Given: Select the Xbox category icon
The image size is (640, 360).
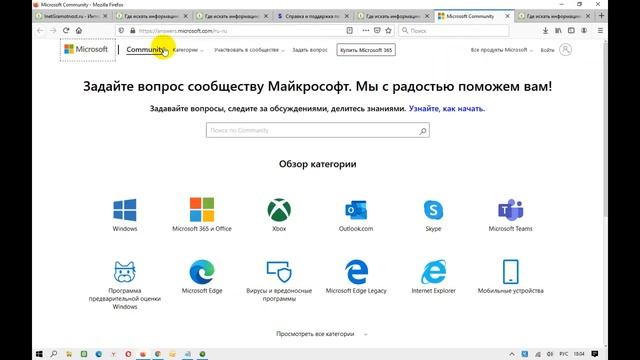Looking at the screenshot, I should [279, 210].
